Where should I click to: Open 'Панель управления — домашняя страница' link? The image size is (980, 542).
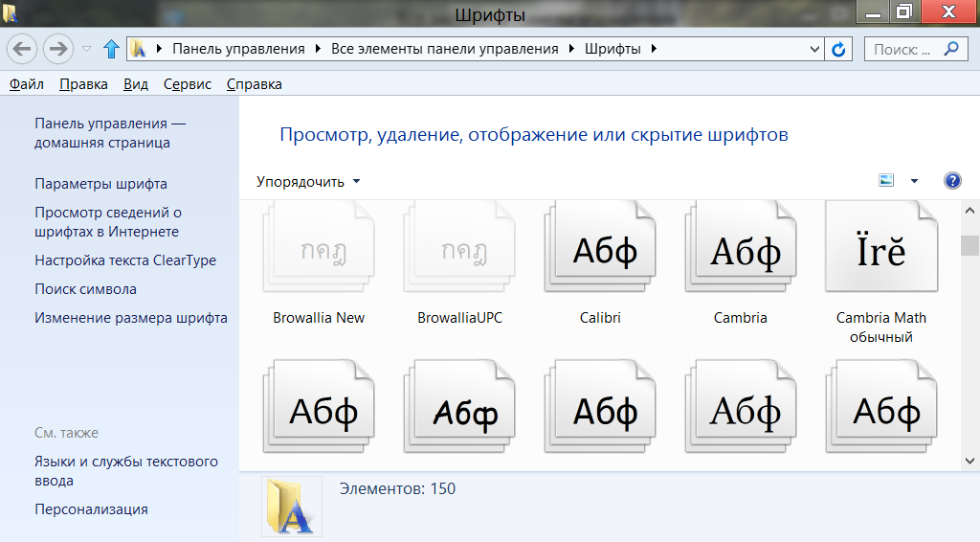[x=110, y=132]
